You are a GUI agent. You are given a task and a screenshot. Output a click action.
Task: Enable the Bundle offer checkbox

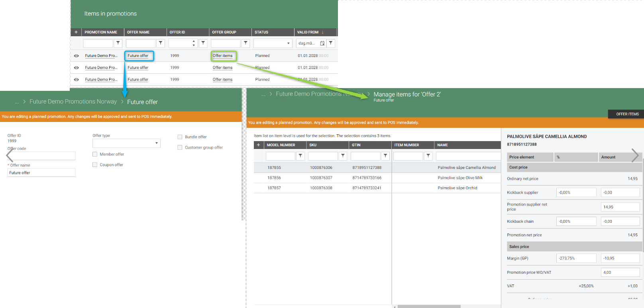(x=180, y=137)
